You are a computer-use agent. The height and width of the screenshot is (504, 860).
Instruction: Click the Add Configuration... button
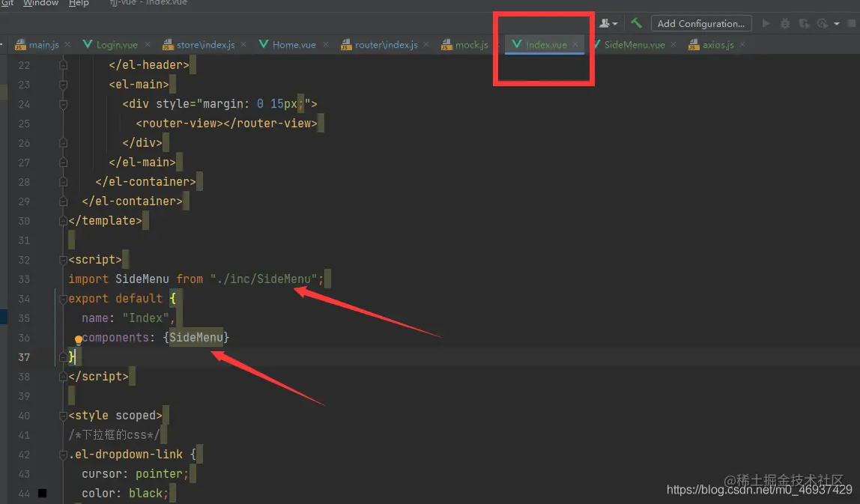(x=701, y=23)
